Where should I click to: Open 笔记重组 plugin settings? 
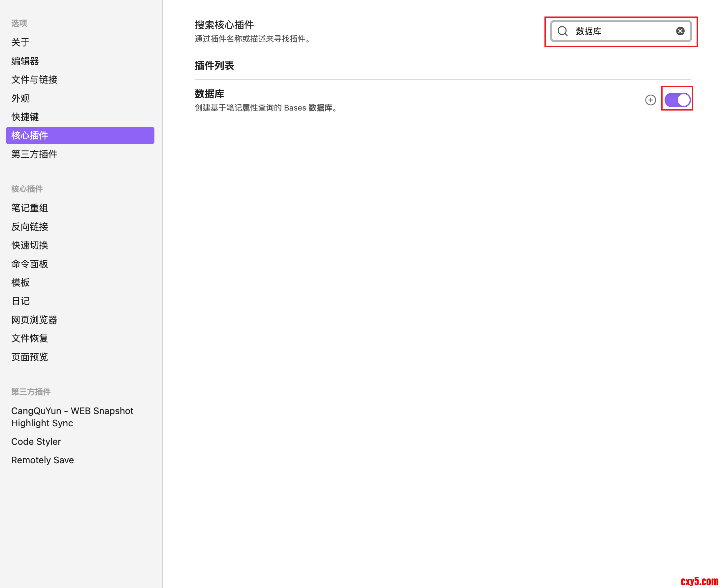[x=29, y=208]
